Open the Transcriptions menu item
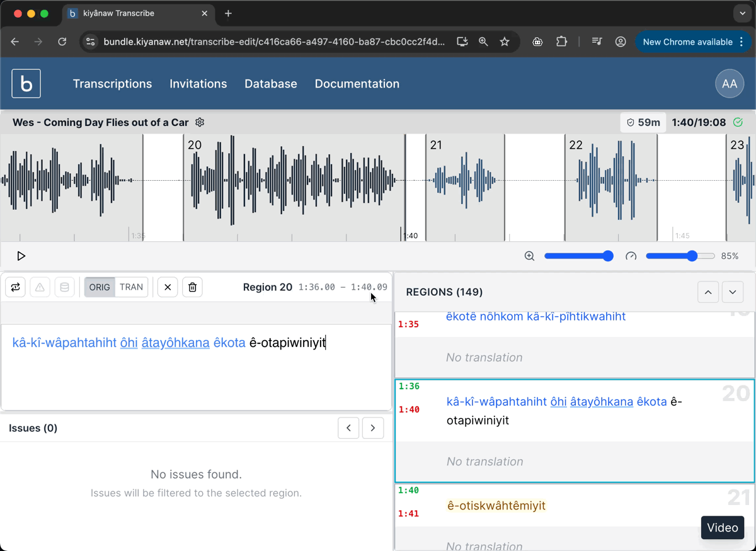The image size is (756, 551). 112,84
